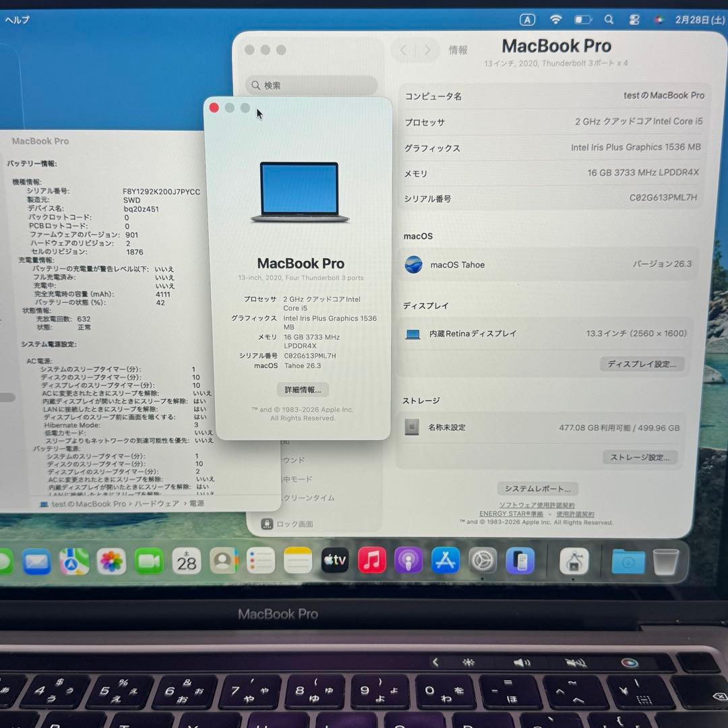
Task: Open Maps from the Dock
Action: pyautogui.click(x=74, y=562)
